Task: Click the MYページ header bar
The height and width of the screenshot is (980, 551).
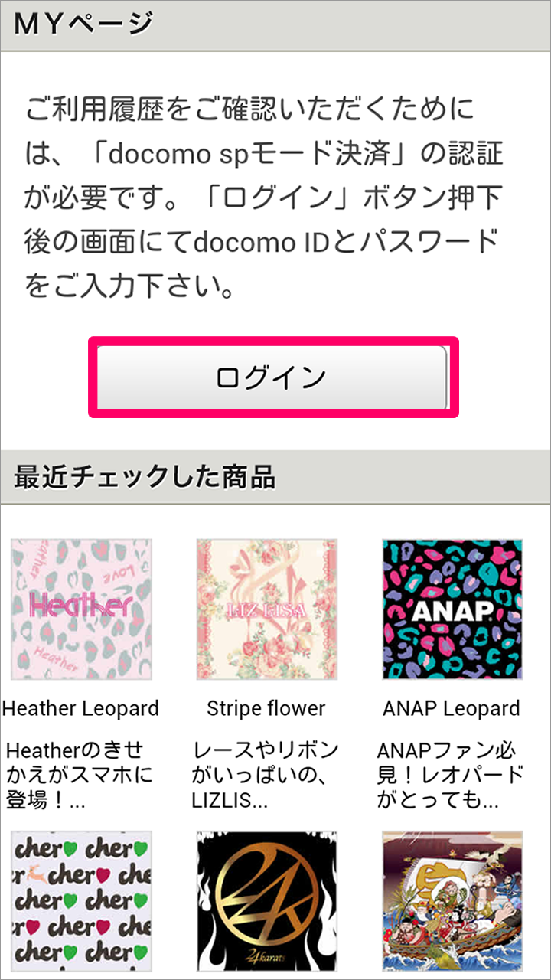Action: tap(275, 24)
